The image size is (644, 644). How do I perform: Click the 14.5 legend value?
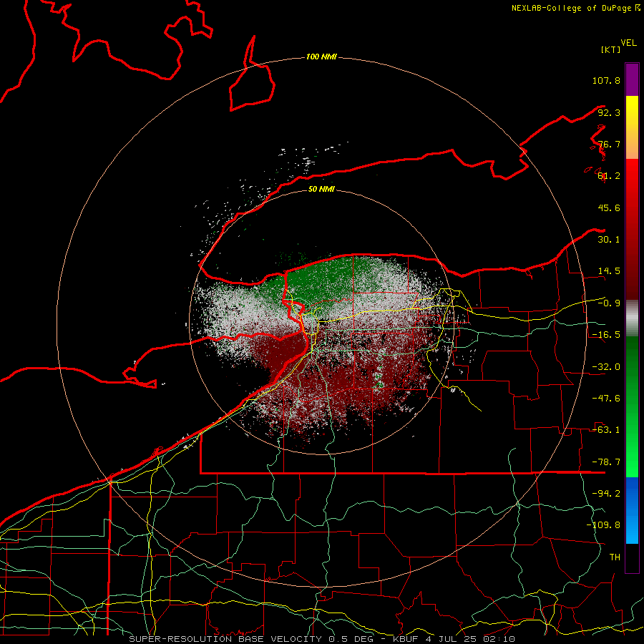609,271
